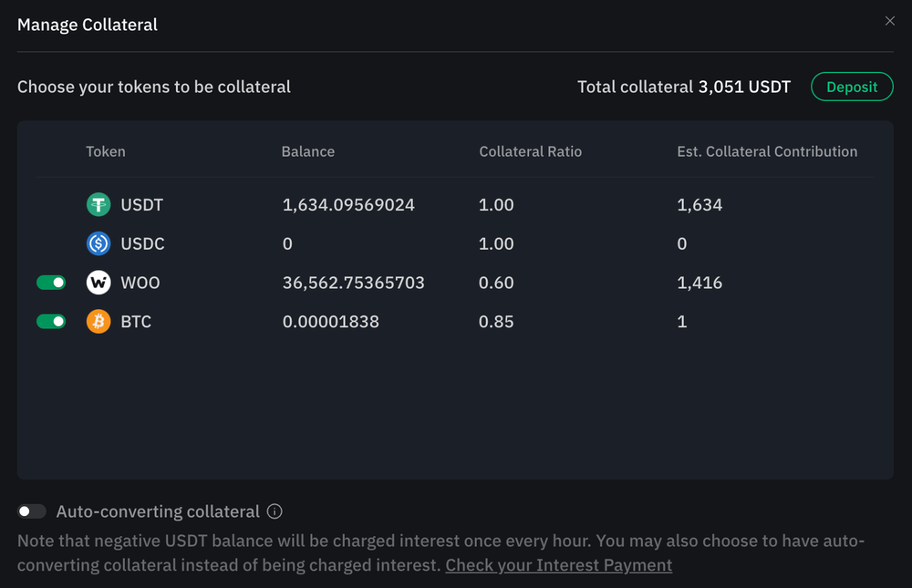
Task: Click the orange Bitcoin symbol in the list
Action: (98, 321)
